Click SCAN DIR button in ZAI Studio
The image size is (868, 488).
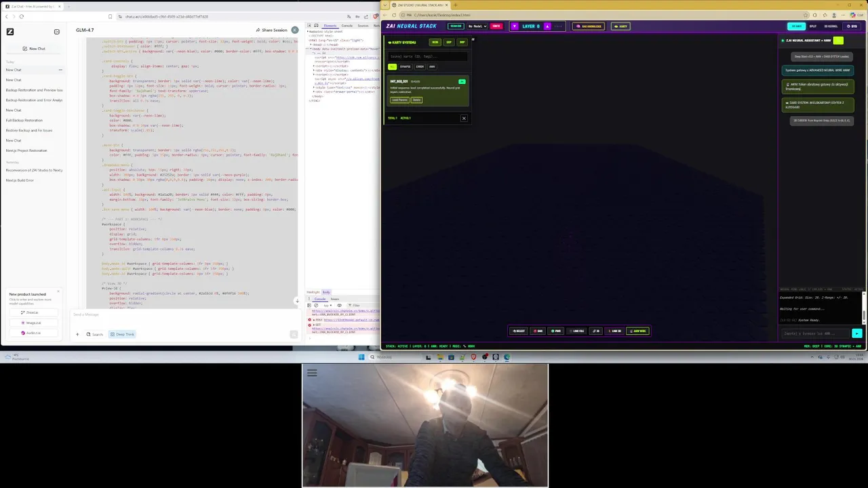coord(456,26)
